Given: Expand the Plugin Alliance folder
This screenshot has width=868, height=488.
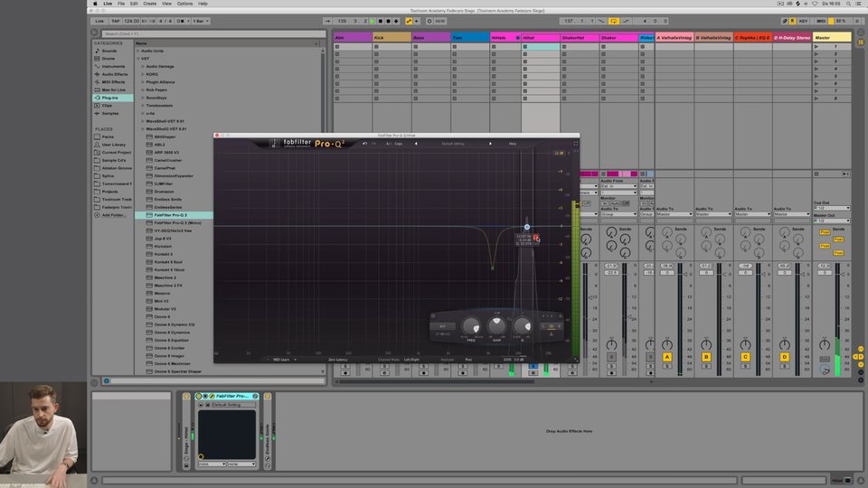Looking at the screenshot, I should coord(143,82).
